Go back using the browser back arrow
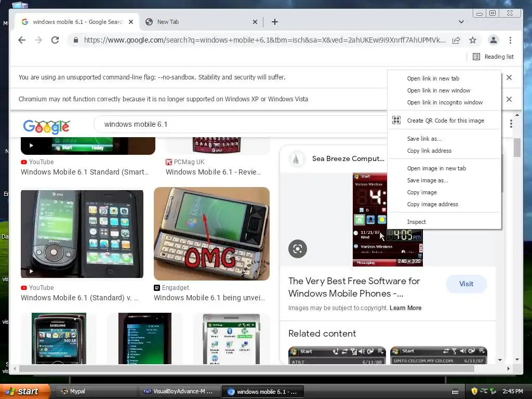This screenshot has height=399, width=532. 22,40
